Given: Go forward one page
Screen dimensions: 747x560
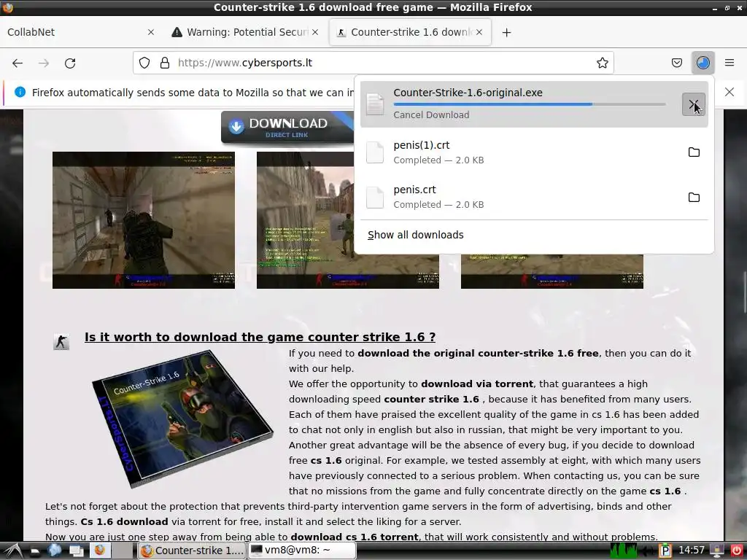Looking at the screenshot, I should coord(44,63).
